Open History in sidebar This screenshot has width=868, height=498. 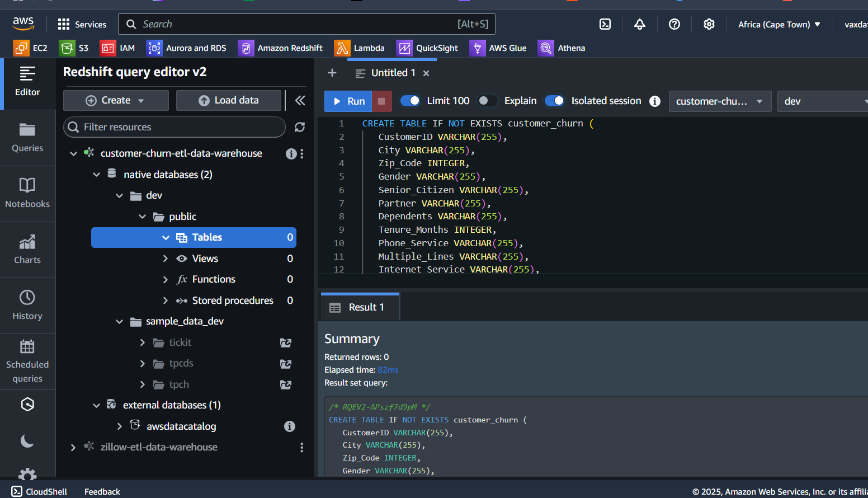(27, 306)
